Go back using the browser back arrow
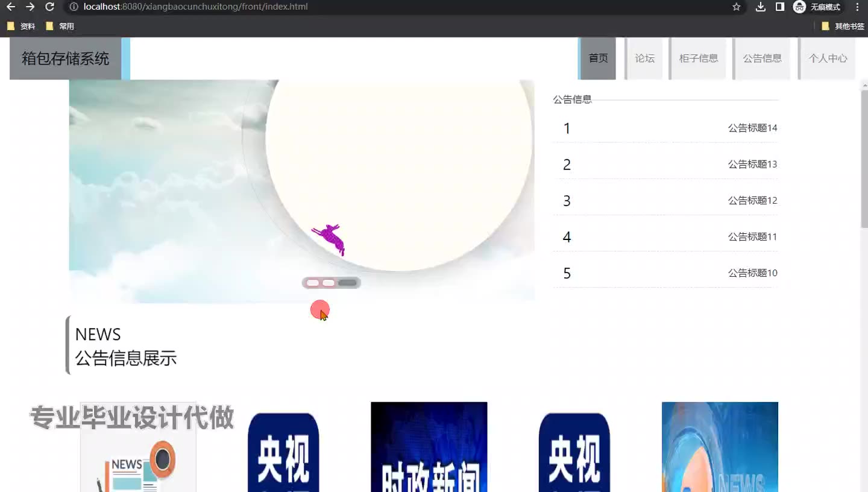868x492 pixels. pyautogui.click(x=11, y=7)
